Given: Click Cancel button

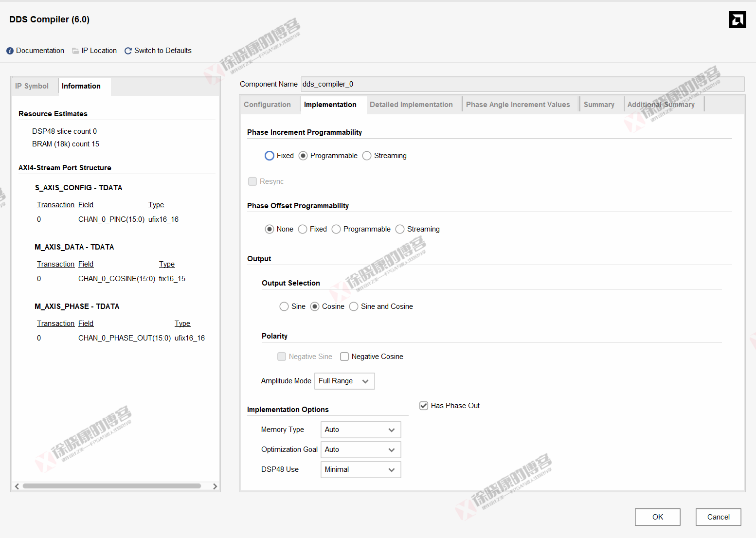Looking at the screenshot, I should click(718, 517).
